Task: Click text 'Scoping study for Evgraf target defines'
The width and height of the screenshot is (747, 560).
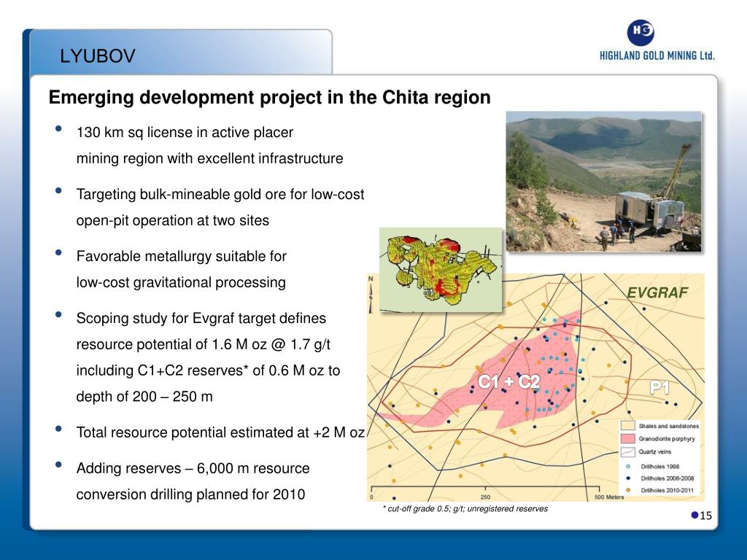Action: [201, 318]
